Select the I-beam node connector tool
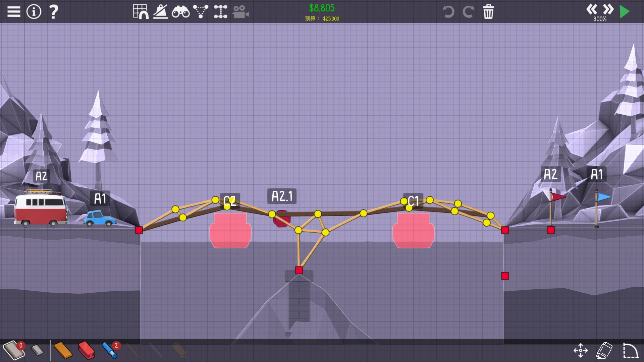This screenshot has width=644, height=362. [220, 12]
